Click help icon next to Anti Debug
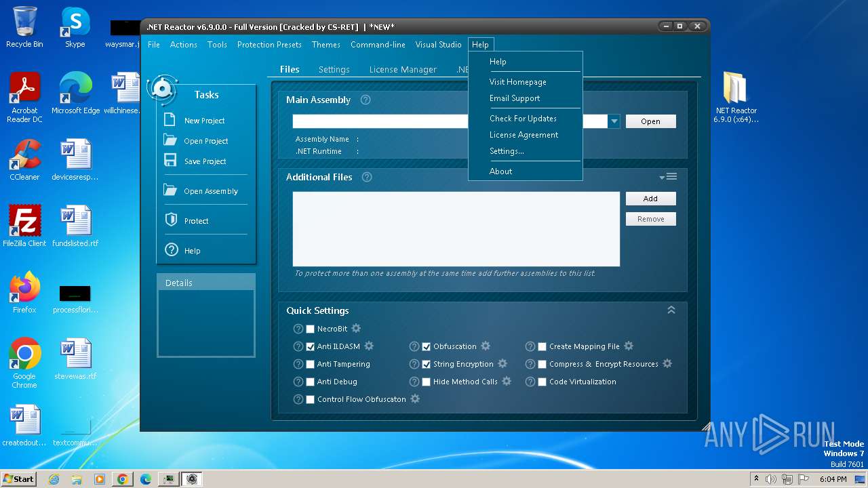Image resolution: width=868 pixels, height=488 pixels. pos(298,382)
